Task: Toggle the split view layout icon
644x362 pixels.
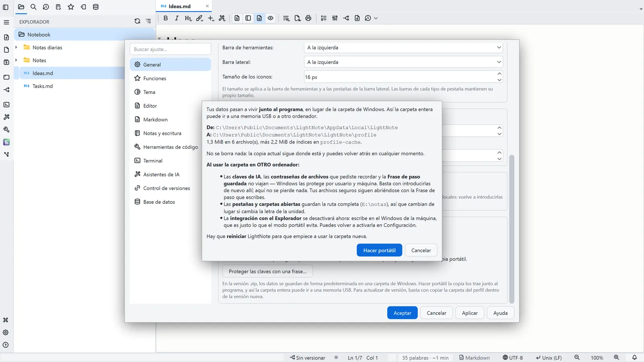Action: pos(248,18)
